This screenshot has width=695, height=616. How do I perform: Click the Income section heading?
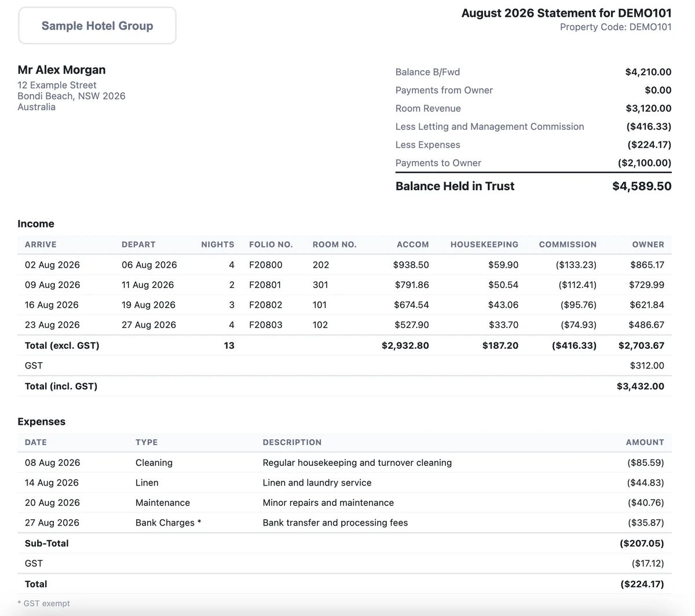(x=36, y=224)
